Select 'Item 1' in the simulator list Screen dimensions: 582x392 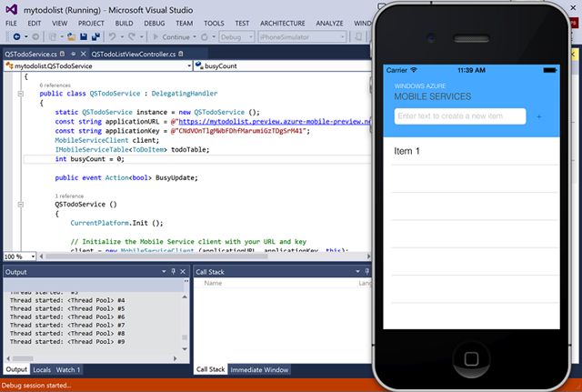471,151
